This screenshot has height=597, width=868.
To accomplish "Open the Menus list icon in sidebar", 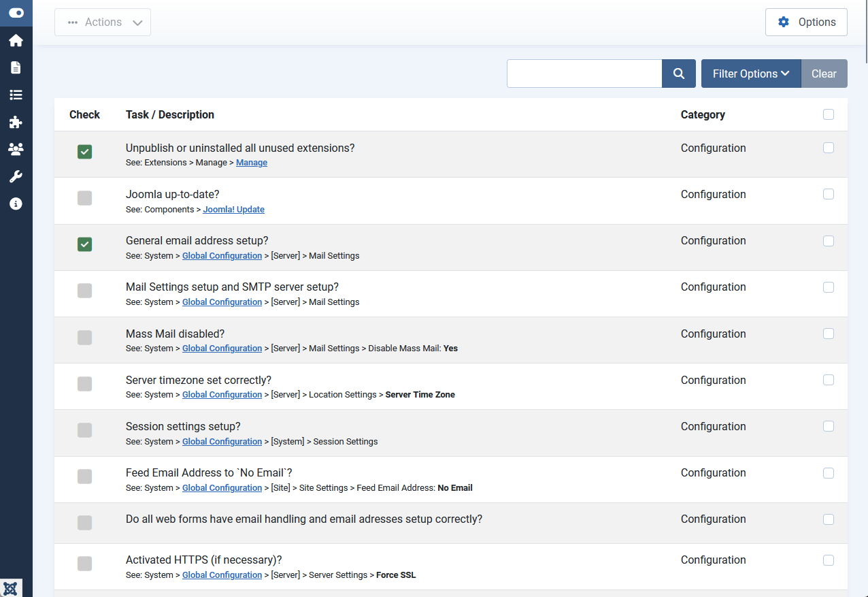I will pos(16,95).
